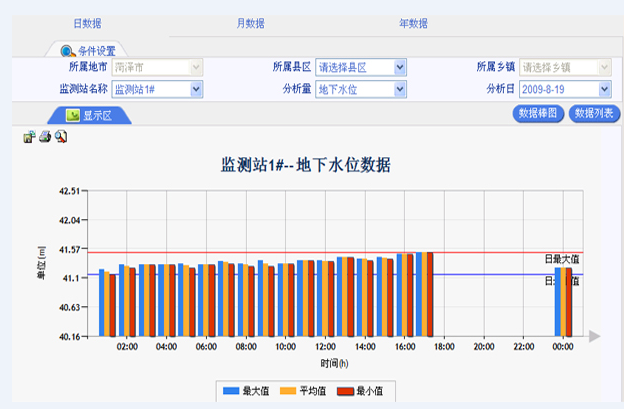This screenshot has width=624, height=409.
Task: Click the green chart icon on 显示区 tab
Action: [x=72, y=115]
